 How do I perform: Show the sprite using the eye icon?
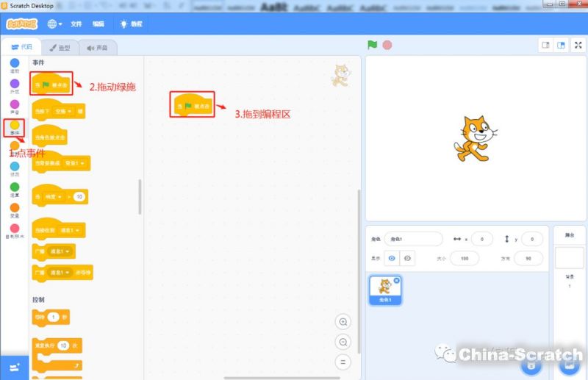pyautogui.click(x=392, y=258)
